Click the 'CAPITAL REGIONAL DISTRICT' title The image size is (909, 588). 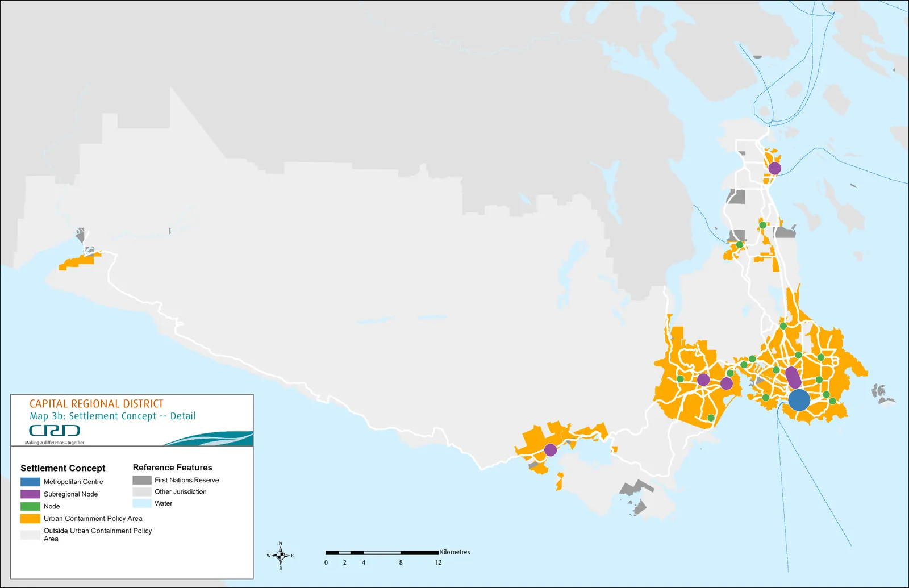click(x=96, y=404)
